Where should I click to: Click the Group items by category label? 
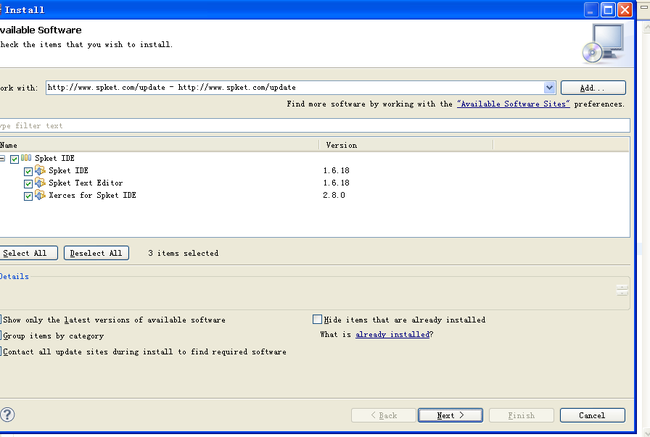[53, 336]
